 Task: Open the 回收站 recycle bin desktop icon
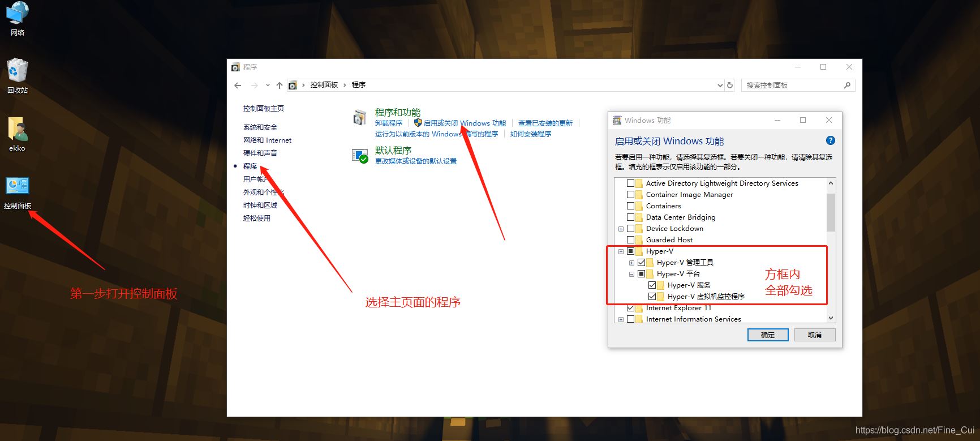[17, 71]
